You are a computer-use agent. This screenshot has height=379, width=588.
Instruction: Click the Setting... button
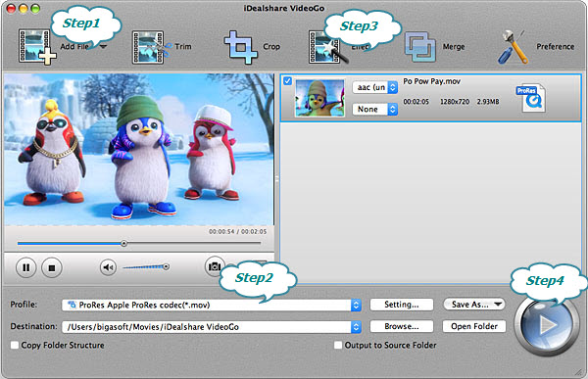(x=402, y=305)
